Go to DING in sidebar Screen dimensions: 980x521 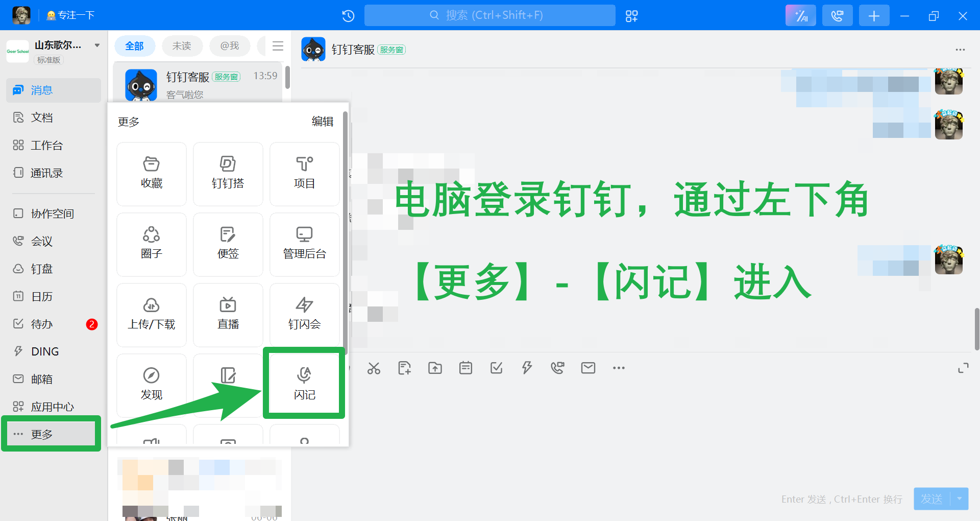click(54, 351)
